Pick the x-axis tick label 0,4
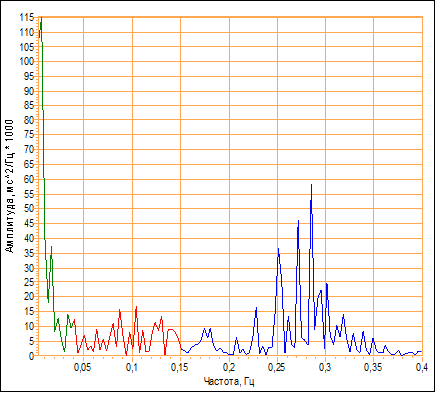The width and height of the screenshot is (436, 393). [x=421, y=367]
